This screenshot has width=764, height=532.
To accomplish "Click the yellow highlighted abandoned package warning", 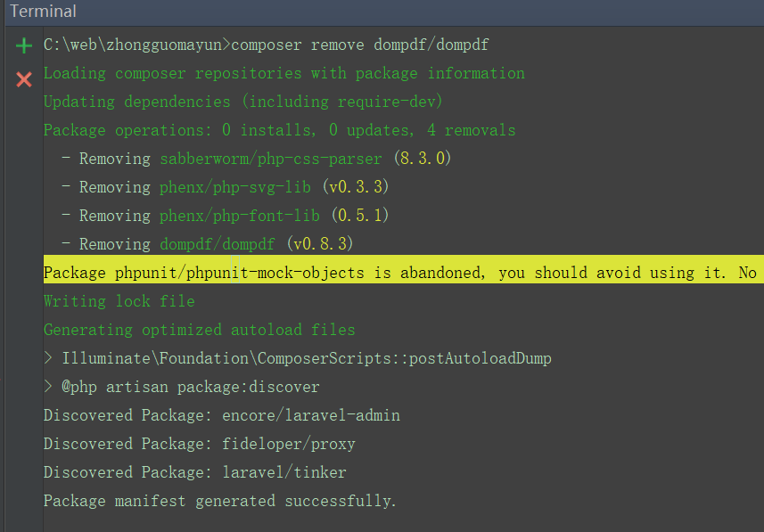I will click(404, 273).
